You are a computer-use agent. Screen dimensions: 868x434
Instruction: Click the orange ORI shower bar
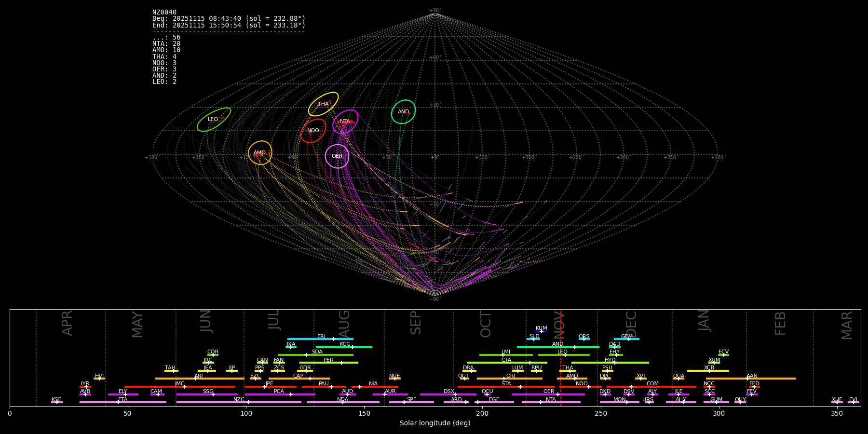tap(509, 379)
